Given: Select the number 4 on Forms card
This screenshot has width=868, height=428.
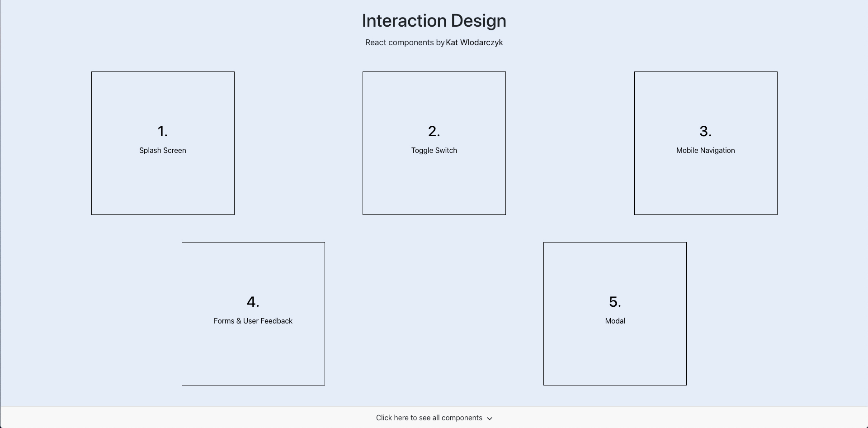Looking at the screenshot, I should pyautogui.click(x=253, y=302).
